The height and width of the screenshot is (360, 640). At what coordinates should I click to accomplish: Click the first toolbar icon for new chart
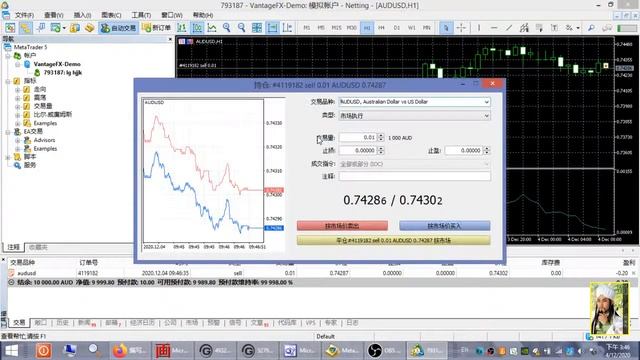10,28
